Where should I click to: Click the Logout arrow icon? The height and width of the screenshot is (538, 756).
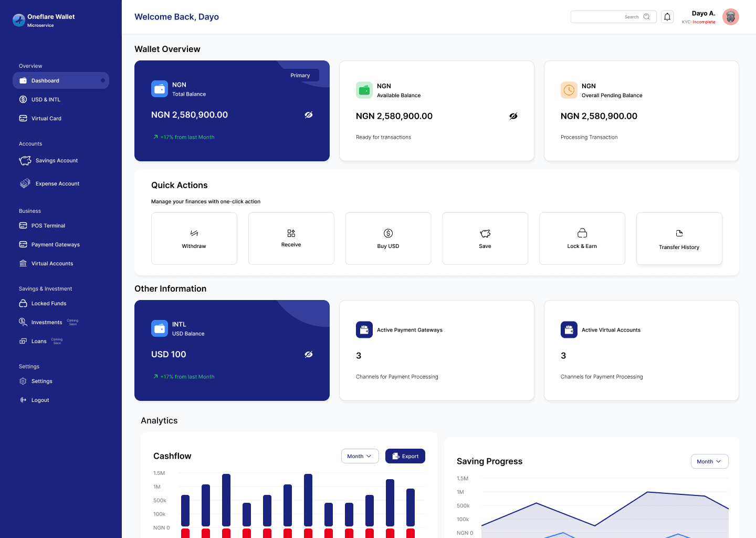tap(23, 400)
